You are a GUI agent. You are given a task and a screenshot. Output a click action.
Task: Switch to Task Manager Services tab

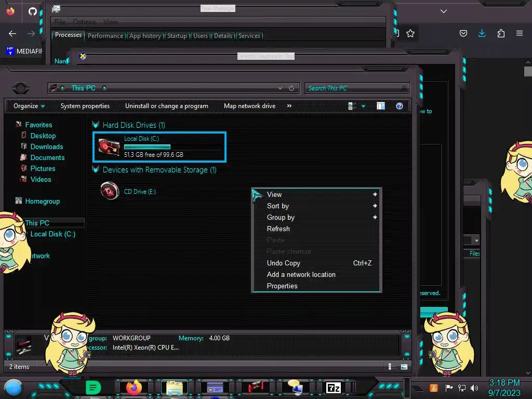[249, 36]
